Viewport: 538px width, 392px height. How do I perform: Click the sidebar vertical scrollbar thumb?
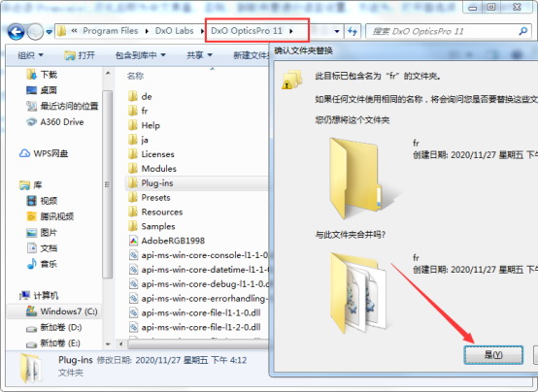(x=108, y=184)
